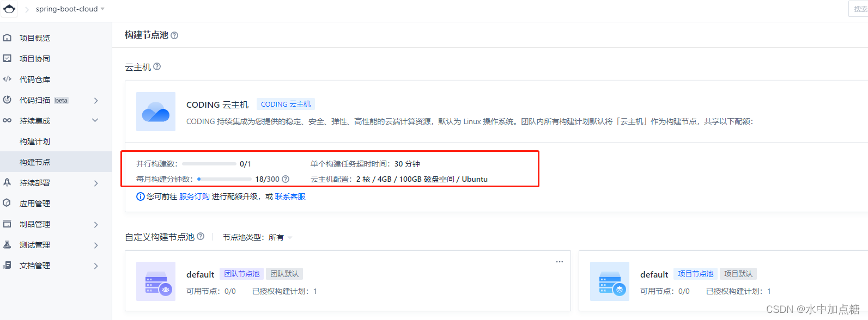The height and width of the screenshot is (320, 868).
Task: Click the 并行构建数 progress bar
Action: (209, 163)
